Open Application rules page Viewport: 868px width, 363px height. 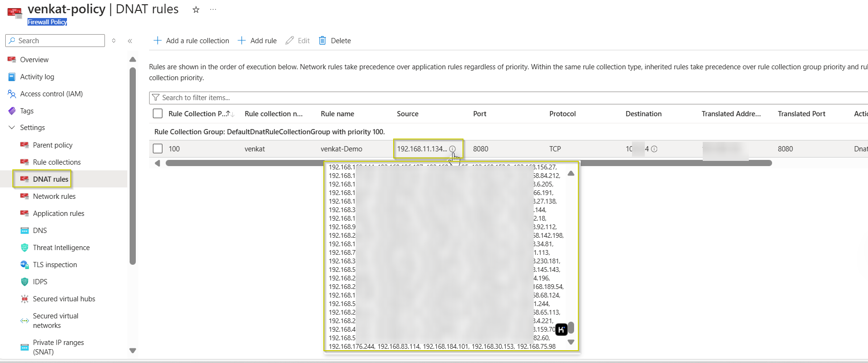click(x=58, y=214)
